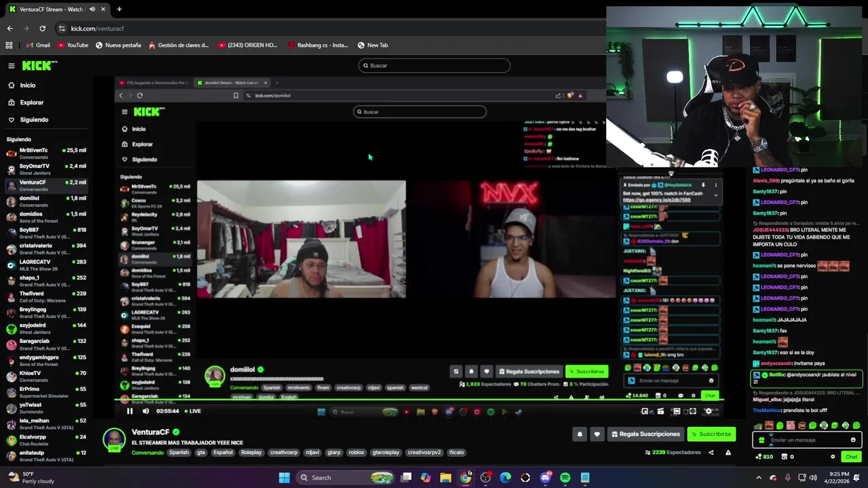Open LAGRECATV channel in sidebar
This screenshot has width=868, height=488.
[x=46, y=265]
